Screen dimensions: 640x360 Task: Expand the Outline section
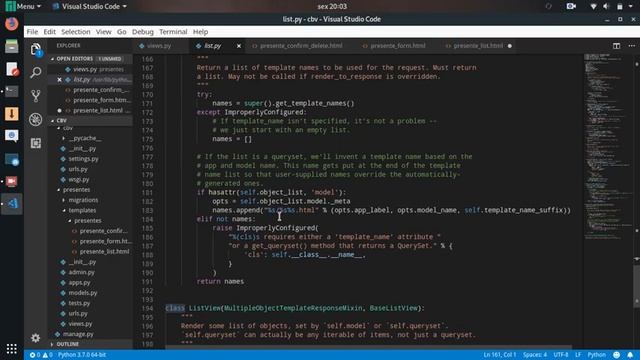click(67, 344)
